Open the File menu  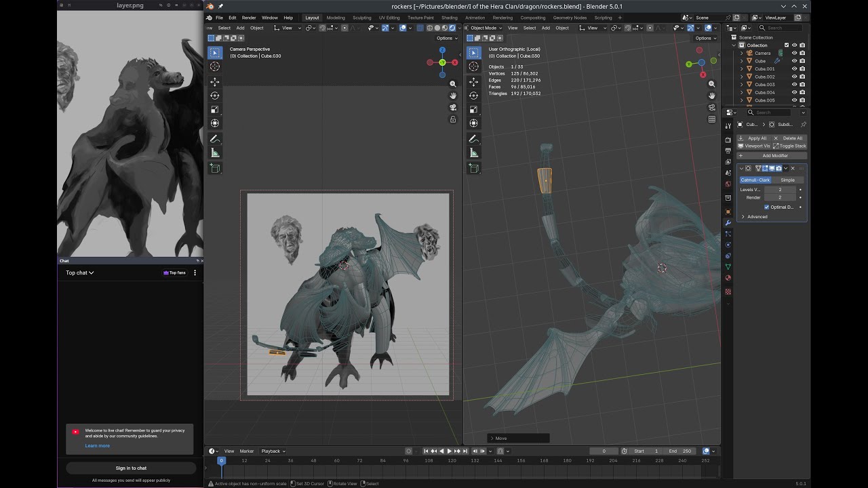[219, 18]
